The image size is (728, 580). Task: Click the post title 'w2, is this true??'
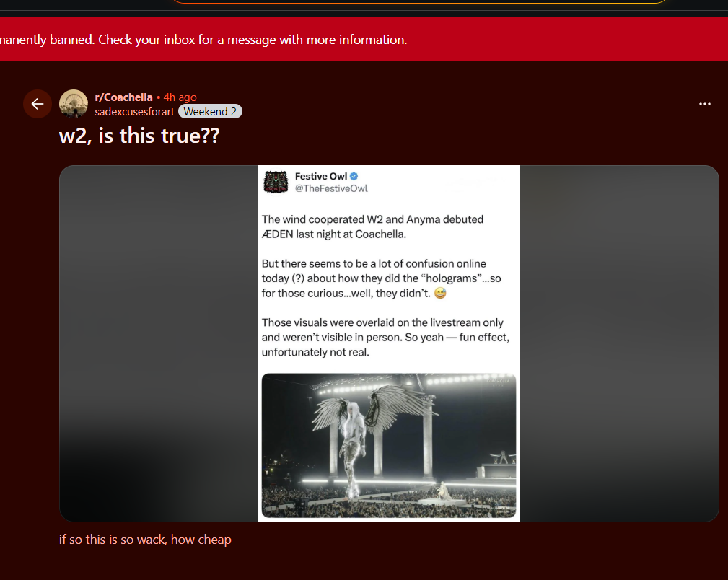[x=139, y=136]
